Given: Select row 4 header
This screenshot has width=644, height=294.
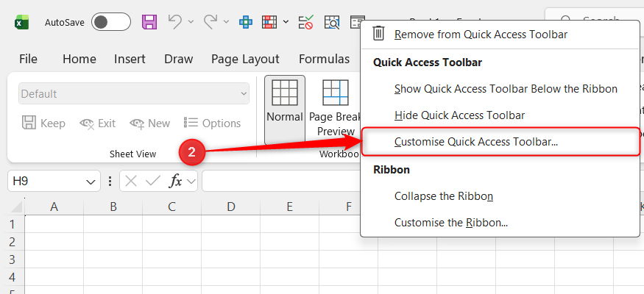Looking at the screenshot, I should 13,277.
